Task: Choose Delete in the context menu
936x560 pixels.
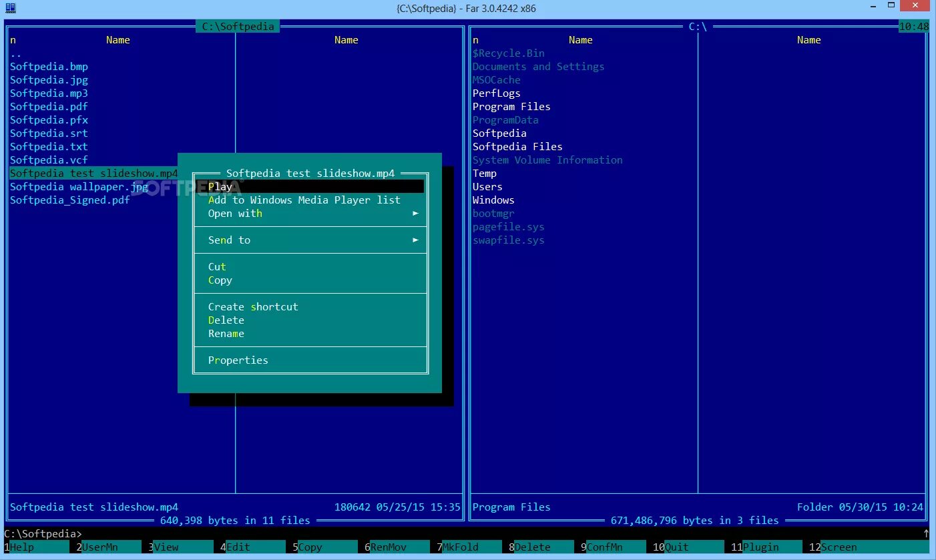Action: pyautogui.click(x=309, y=320)
